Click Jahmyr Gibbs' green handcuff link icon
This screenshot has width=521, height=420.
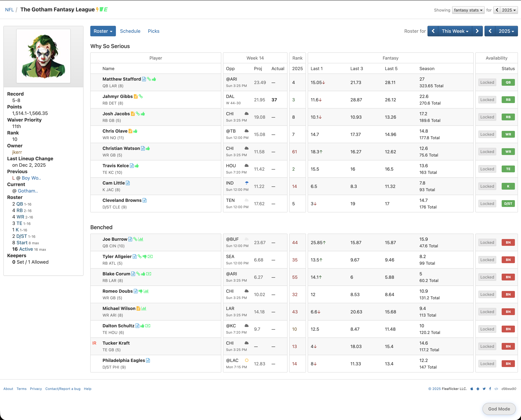pos(141,96)
